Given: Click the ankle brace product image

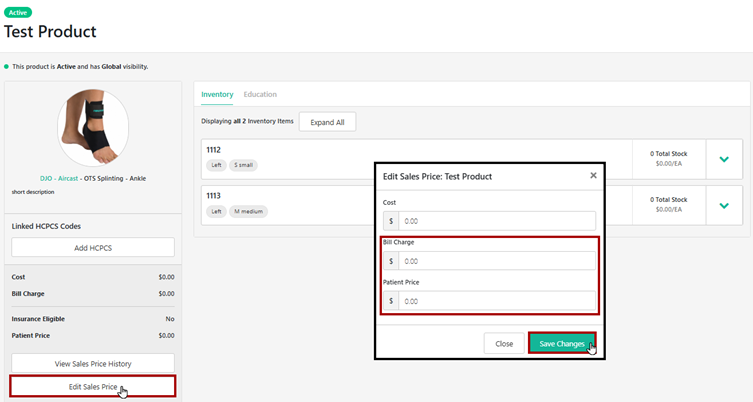Looking at the screenshot, I should coord(93,128).
